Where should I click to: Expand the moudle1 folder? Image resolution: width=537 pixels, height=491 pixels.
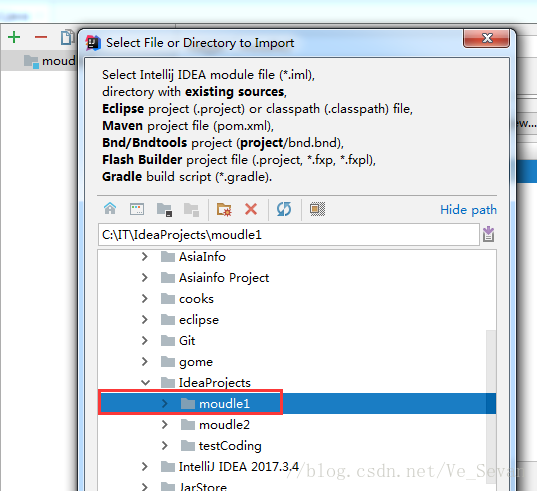(165, 404)
